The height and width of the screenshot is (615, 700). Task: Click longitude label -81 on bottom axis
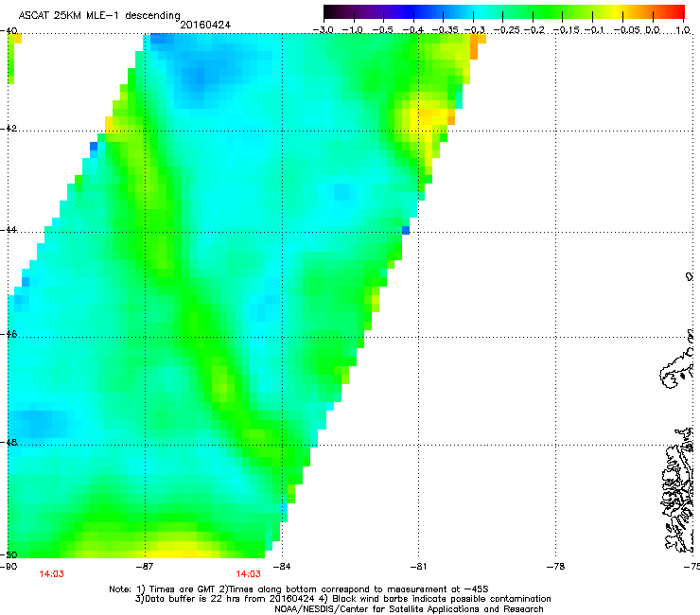coord(418,567)
